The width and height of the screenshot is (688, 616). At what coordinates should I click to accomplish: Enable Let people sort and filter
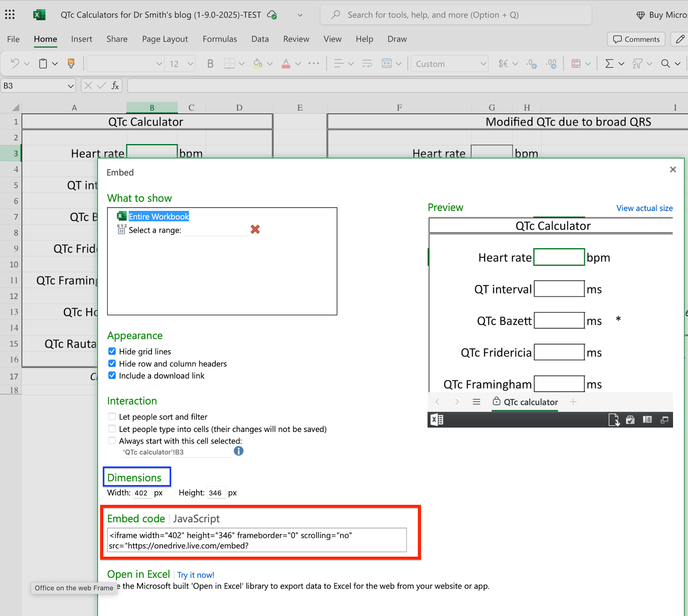(x=112, y=417)
